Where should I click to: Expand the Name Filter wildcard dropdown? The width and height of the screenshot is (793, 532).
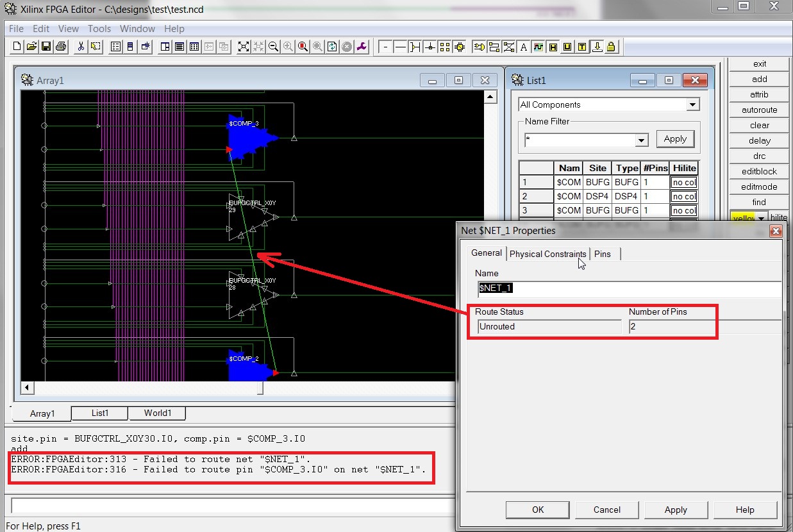coord(642,140)
